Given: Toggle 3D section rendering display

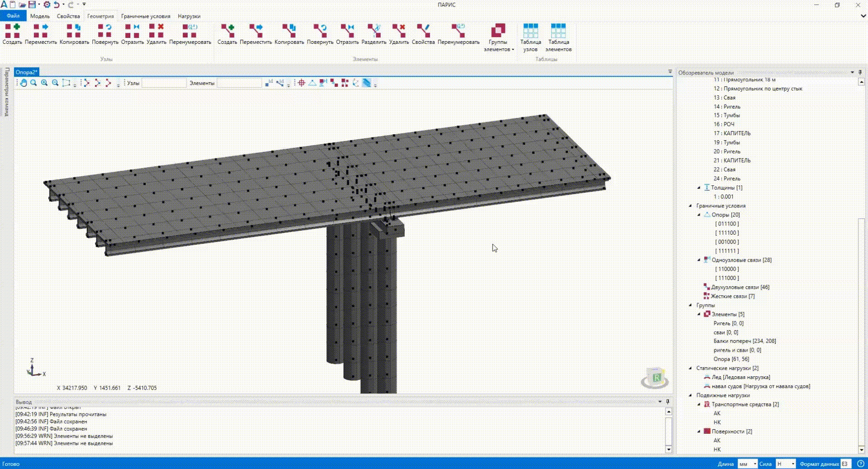Looking at the screenshot, I should (367, 83).
